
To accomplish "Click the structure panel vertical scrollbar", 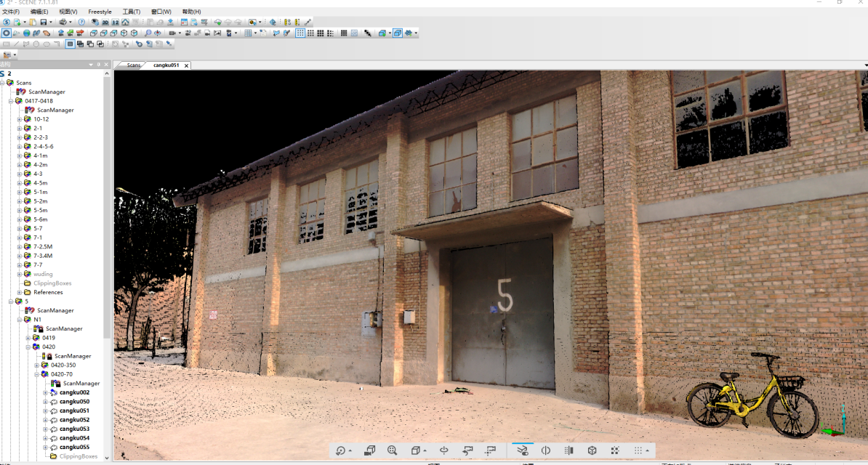I will [x=108, y=218].
